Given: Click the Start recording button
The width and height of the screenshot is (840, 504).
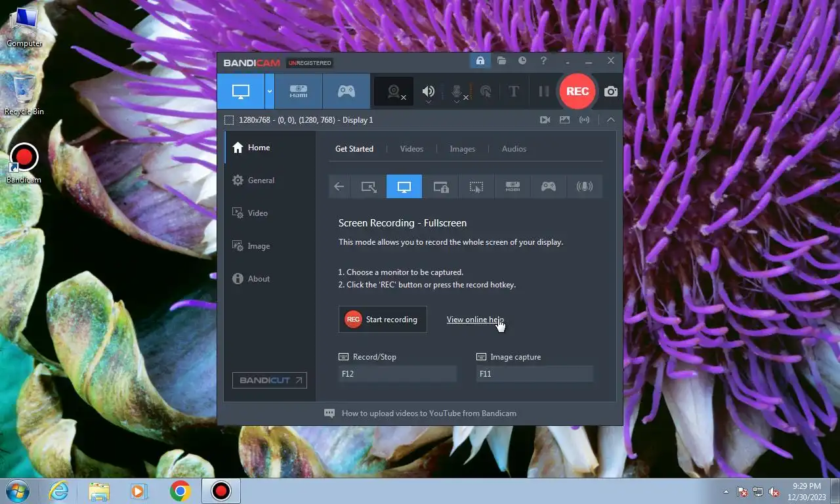Looking at the screenshot, I should (383, 320).
